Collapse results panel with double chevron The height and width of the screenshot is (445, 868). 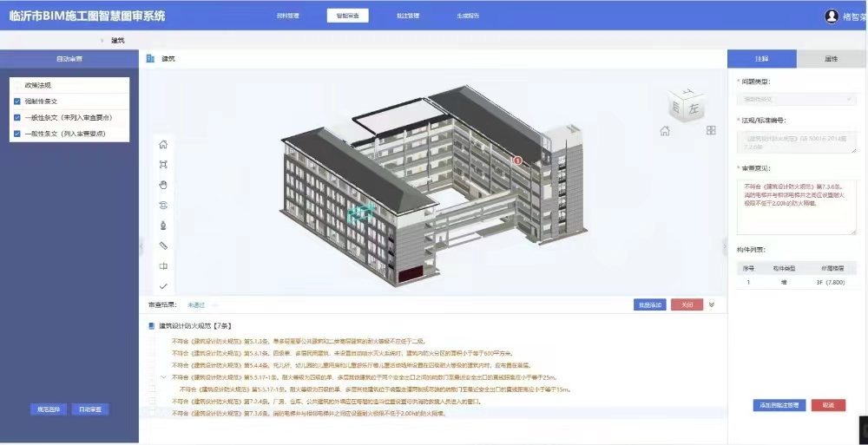[712, 304]
